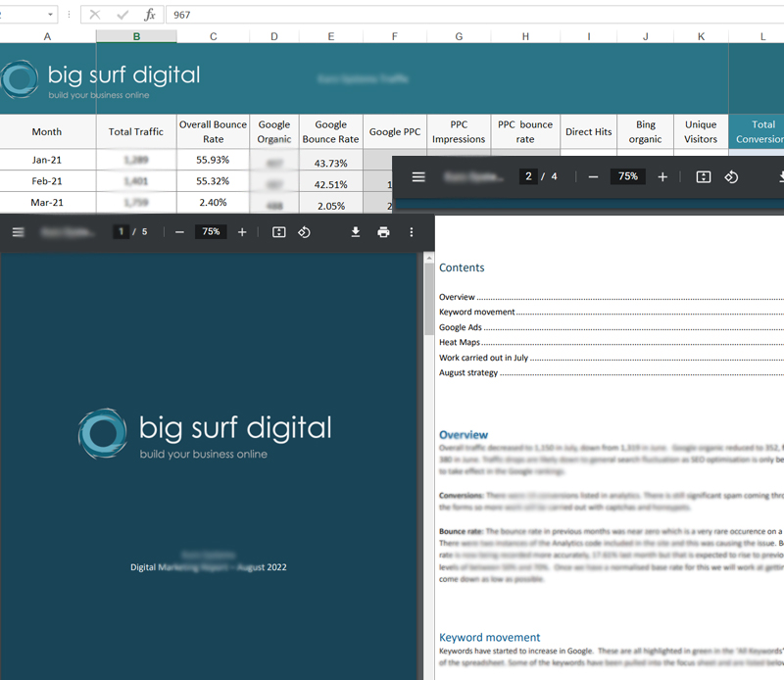Image resolution: width=784 pixels, height=680 pixels.
Task: Select column B header
Action: [x=136, y=36]
